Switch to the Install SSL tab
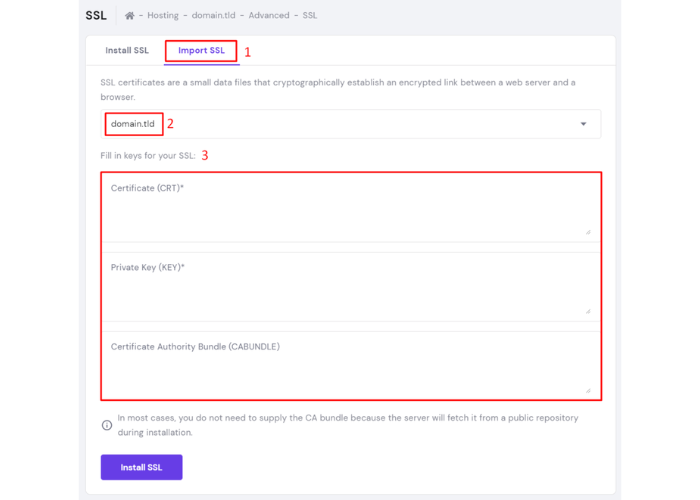This screenshot has height=500, width=700. tap(127, 50)
